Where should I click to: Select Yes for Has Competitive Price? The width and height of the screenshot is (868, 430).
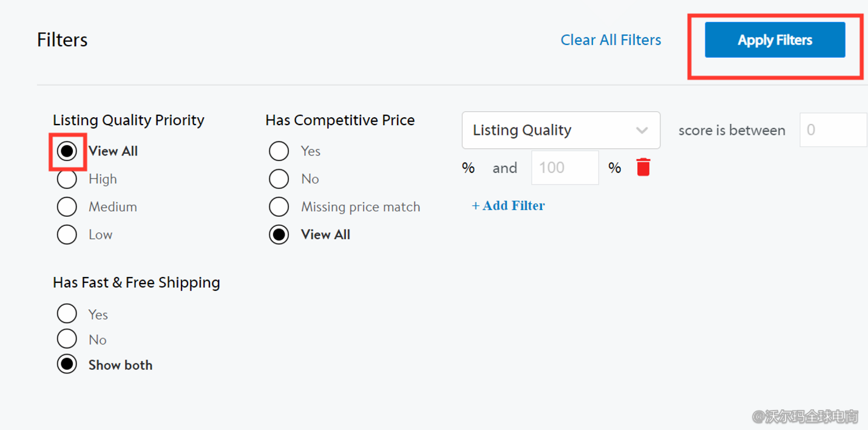click(x=279, y=151)
